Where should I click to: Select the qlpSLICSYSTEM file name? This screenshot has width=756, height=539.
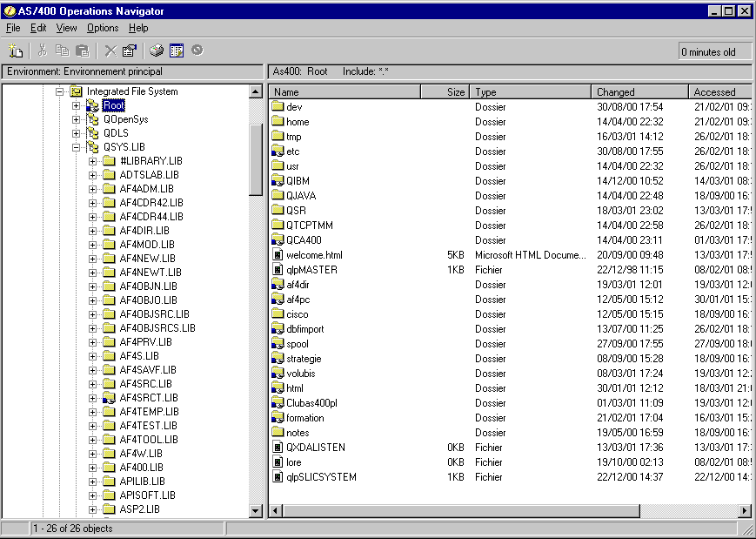[x=321, y=477]
